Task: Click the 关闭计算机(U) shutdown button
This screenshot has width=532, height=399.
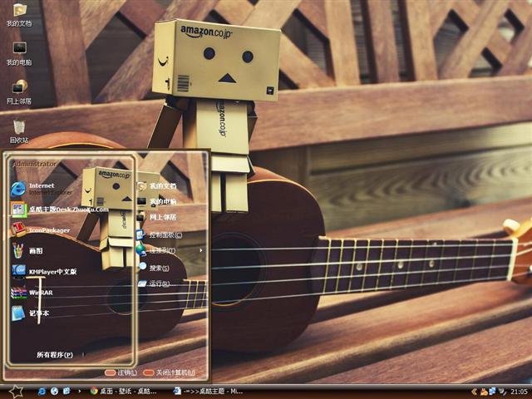Action: [x=169, y=372]
